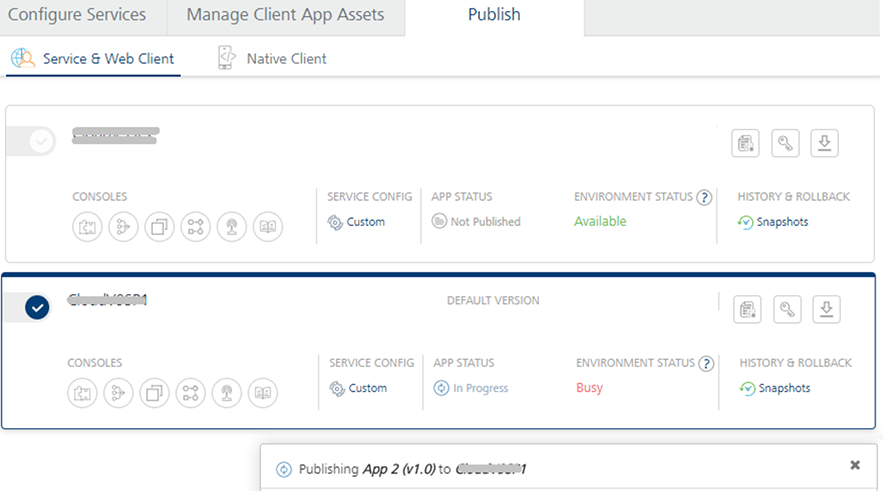The image size is (883, 491).
Task: Click the report icon in the Available environment card
Action: [x=746, y=143]
